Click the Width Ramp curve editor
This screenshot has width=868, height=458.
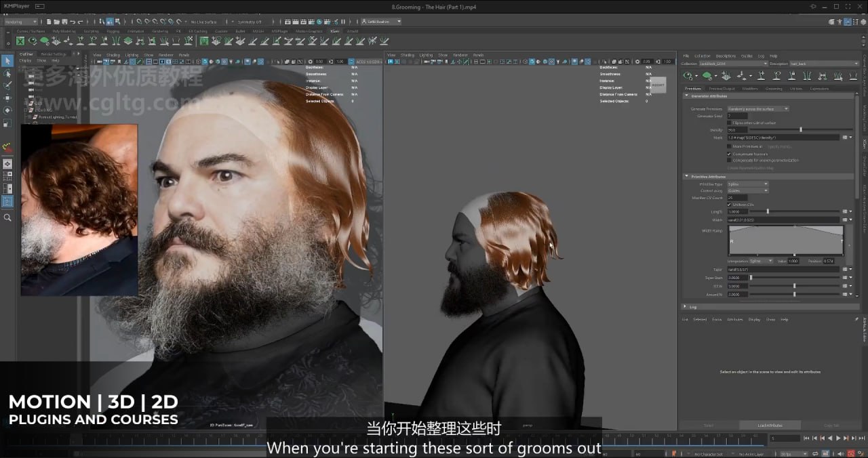click(786, 241)
